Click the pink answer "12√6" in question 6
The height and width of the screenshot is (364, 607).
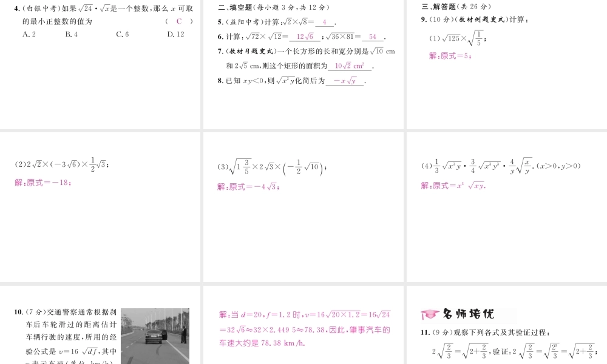pos(305,37)
